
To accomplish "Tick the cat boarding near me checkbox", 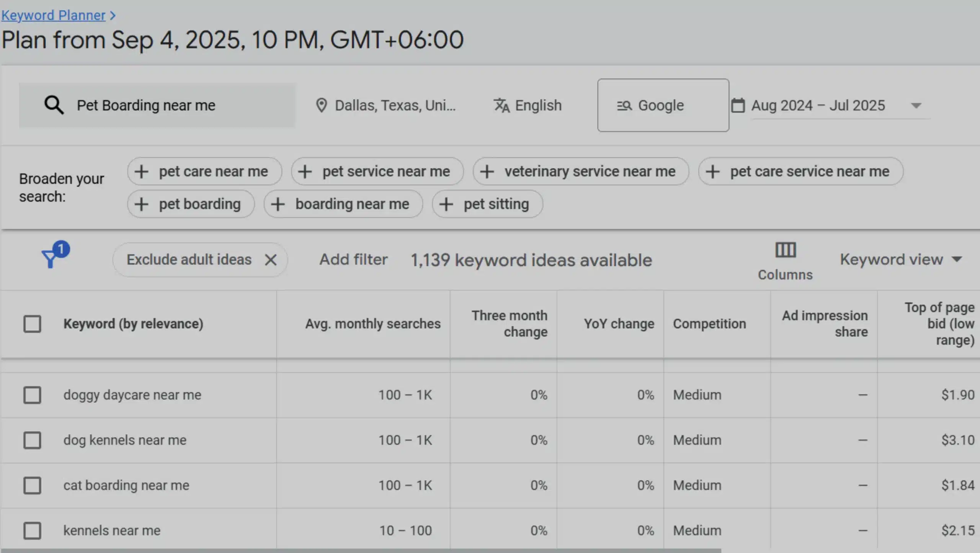I will point(32,485).
